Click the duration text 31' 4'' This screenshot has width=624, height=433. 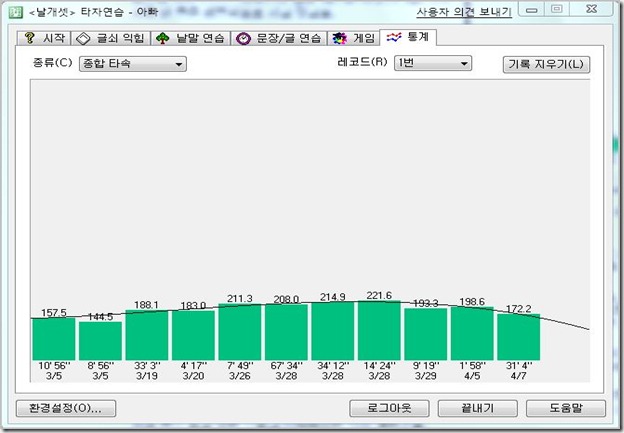(519, 365)
